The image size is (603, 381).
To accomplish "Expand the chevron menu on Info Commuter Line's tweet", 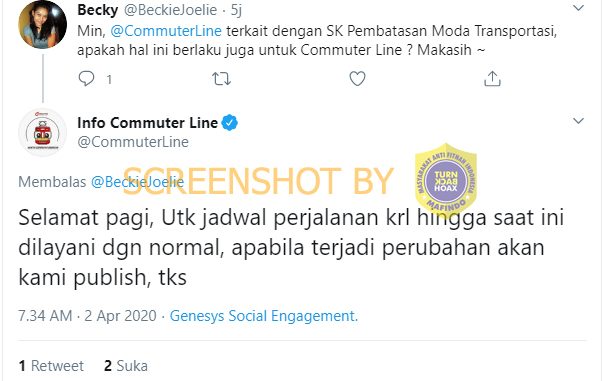I will [578, 121].
